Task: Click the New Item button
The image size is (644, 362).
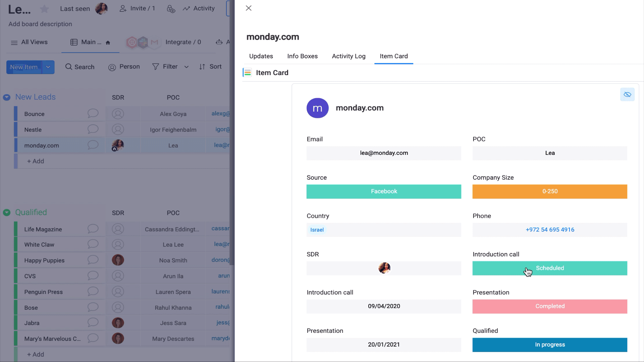Action: (24, 67)
